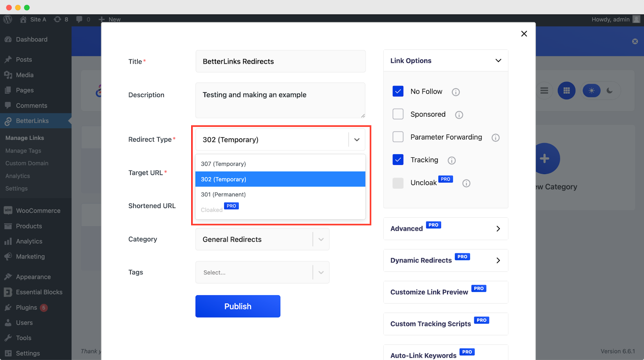This screenshot has height=360, width=644.
Task: Expand Custom Tracking Scripts section
Action: point(446,324)
